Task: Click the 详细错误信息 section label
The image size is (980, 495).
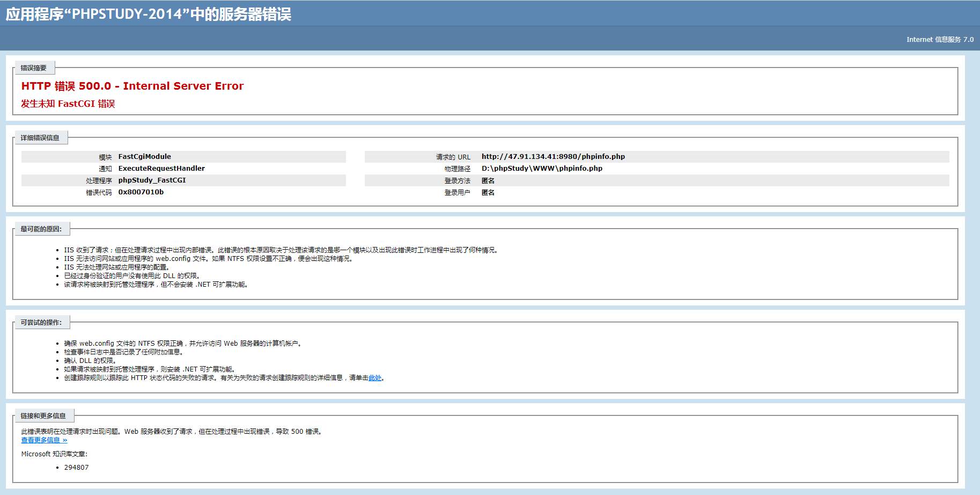Action: coord(41,137)
